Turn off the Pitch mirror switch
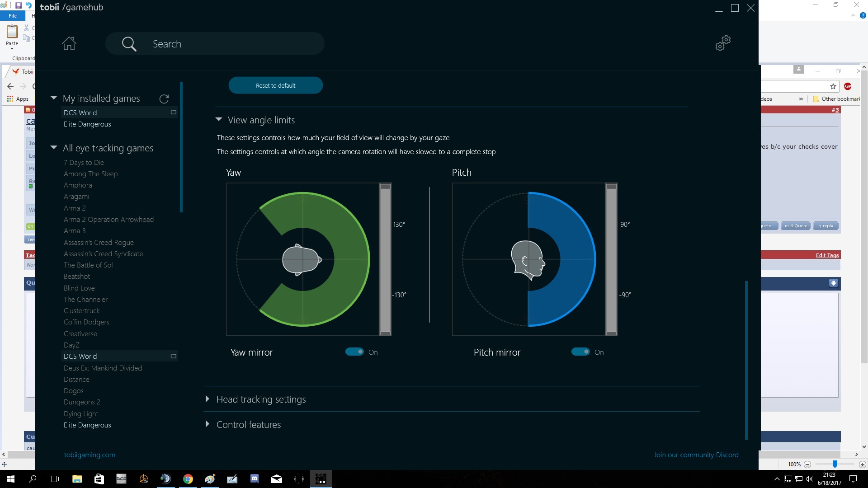This screenshot has width=868, height=488. [x=580, y=352]
